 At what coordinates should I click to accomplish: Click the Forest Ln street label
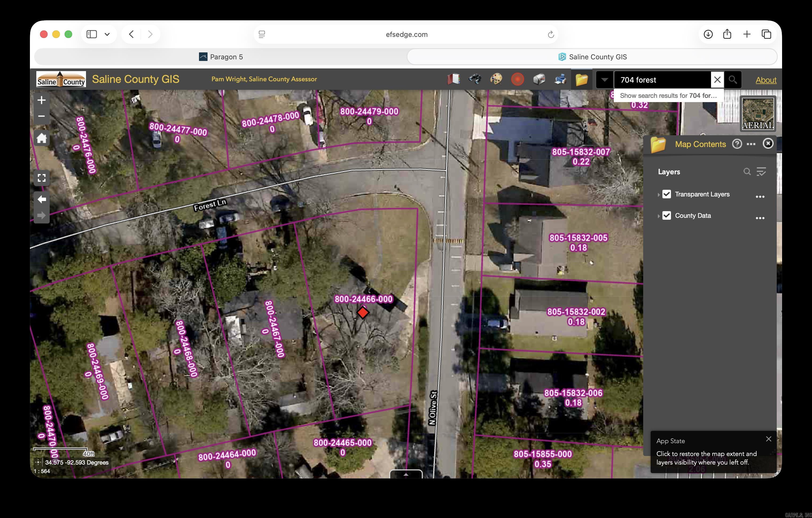[x=210, y=205]
